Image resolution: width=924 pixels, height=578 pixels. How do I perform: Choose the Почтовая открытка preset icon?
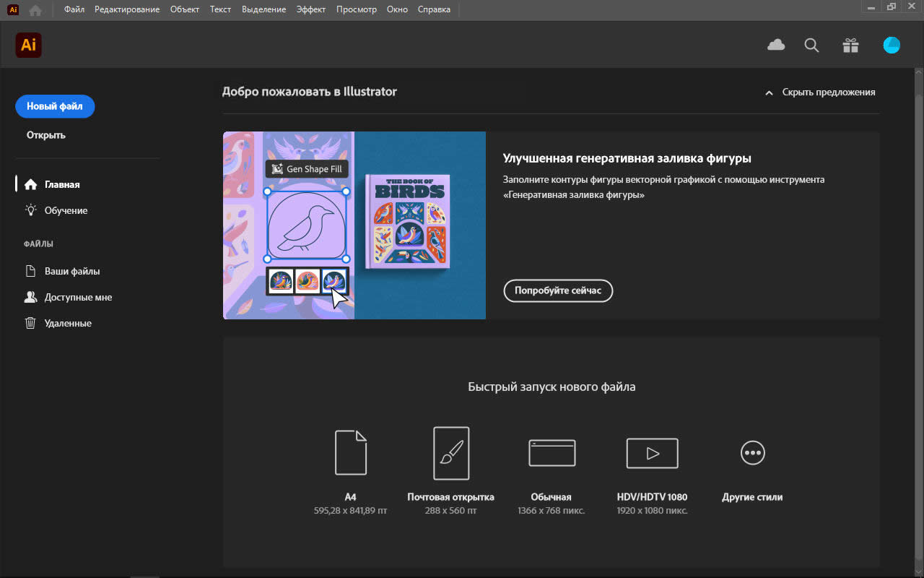pos(451,453)
